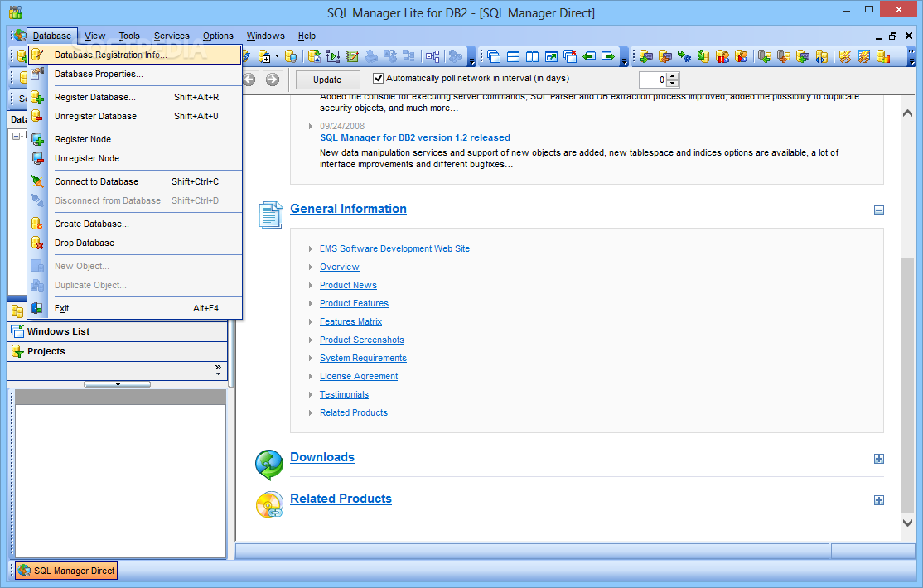The image size is (923, 588).
Task: Click the database with blue double-arrow icon
Action: coord(822,56)
